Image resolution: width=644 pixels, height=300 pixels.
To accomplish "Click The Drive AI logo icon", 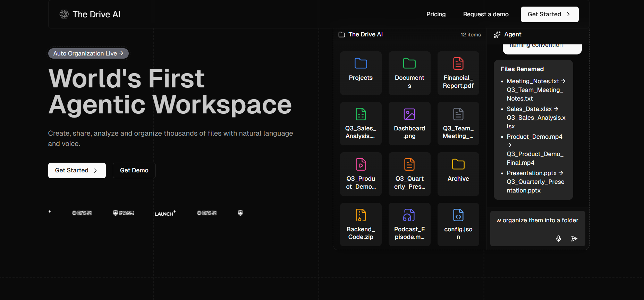I will [64, 14].
